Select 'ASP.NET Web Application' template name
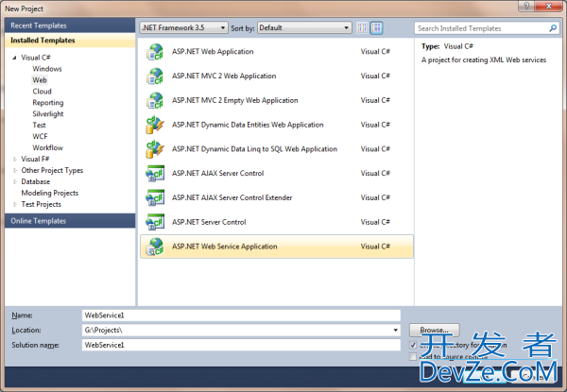 (x=213, y=52)
